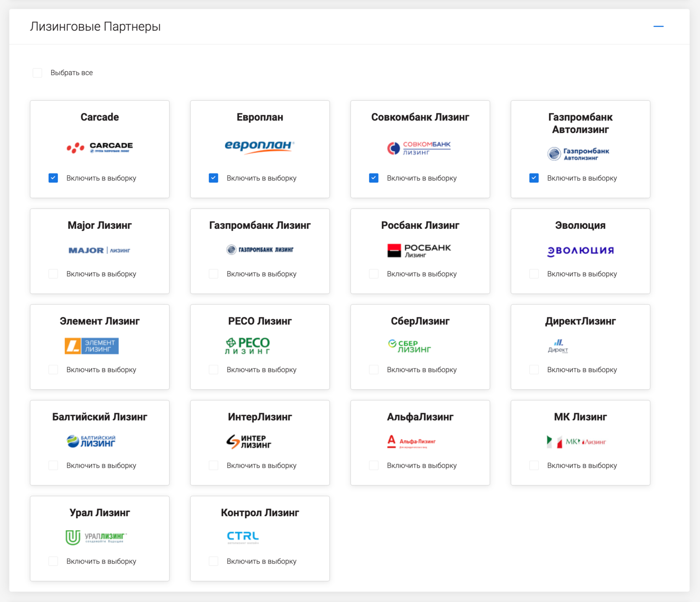700x602 pixels.
Task: Click the 'ИнтерЛизинг' card title
Action: coord(260,417)
